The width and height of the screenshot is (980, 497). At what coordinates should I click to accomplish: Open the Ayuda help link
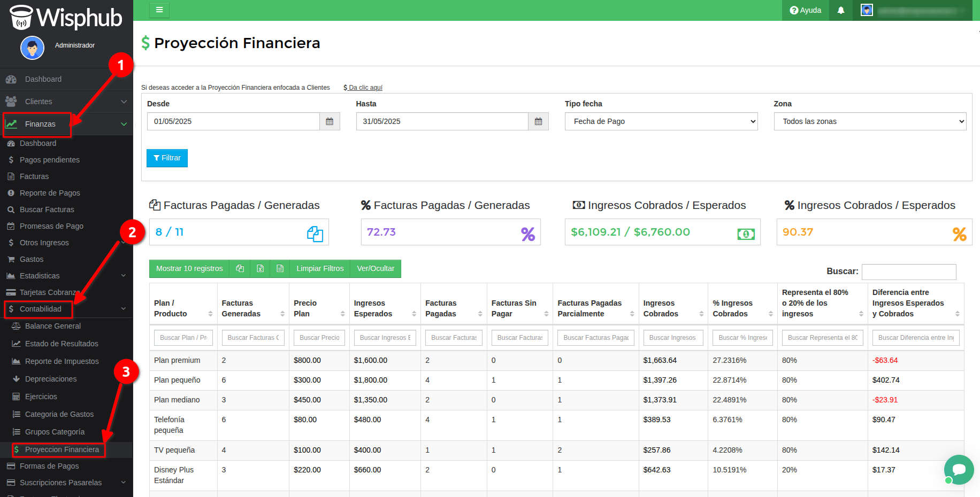point(806,10)
